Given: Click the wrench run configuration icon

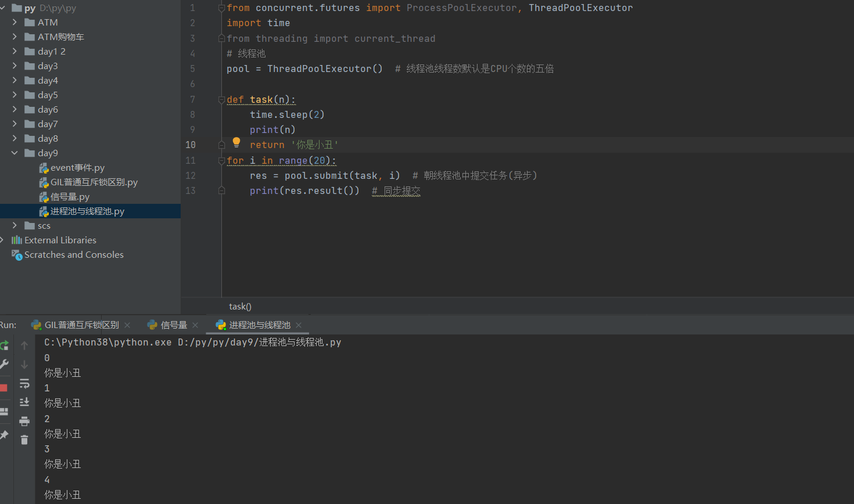Looking at the screenshot, I should pyautogui.click(x=4, y=364).
